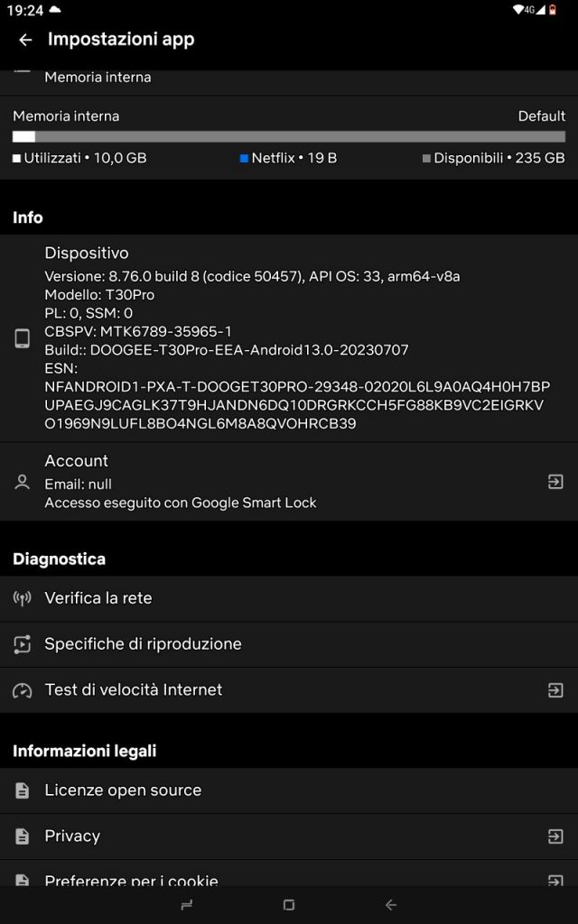Open Licenze open source

click(123, 790)
